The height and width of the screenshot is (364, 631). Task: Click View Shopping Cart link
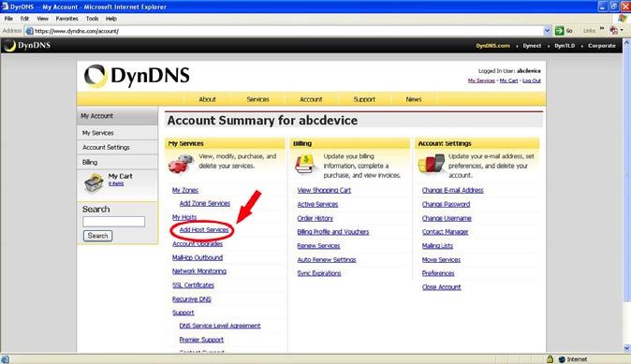pos(324,190)
